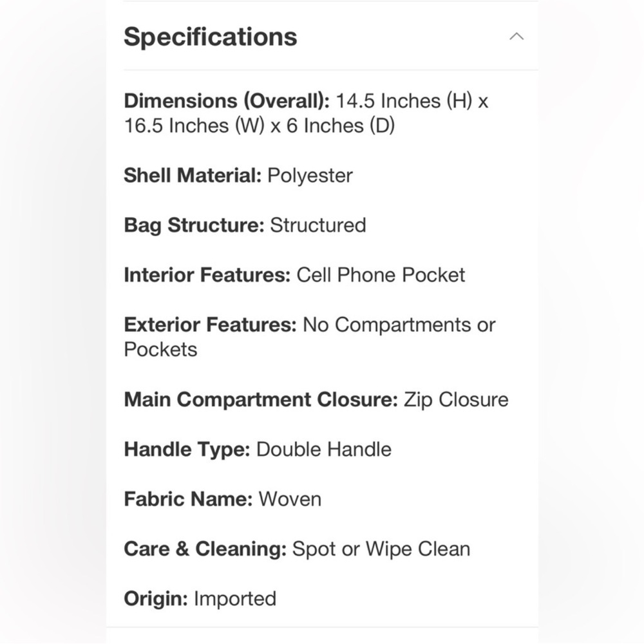Click the Specifications heading

click(211, 37)
